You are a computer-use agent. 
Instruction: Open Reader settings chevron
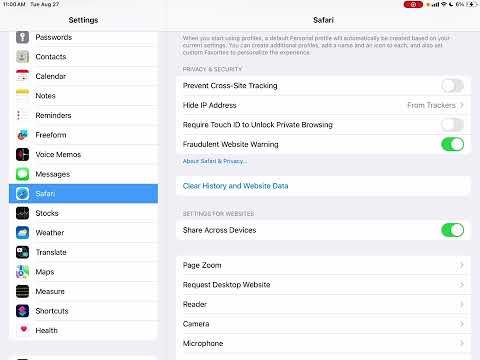click(462, 304)
